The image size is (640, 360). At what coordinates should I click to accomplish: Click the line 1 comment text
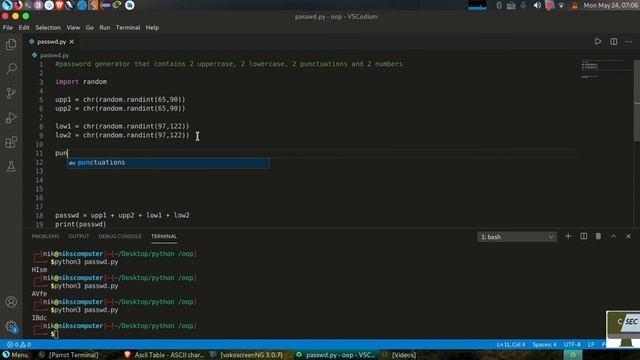pyautogui.click(x=229, y=64)
